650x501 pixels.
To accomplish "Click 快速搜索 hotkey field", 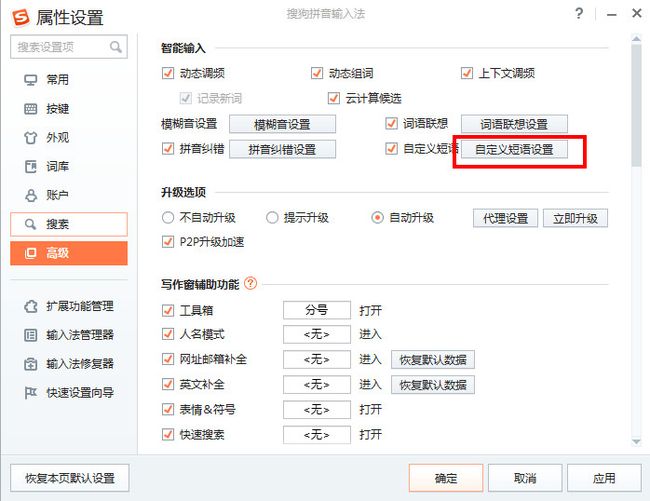I will click(x=317, y=435).
